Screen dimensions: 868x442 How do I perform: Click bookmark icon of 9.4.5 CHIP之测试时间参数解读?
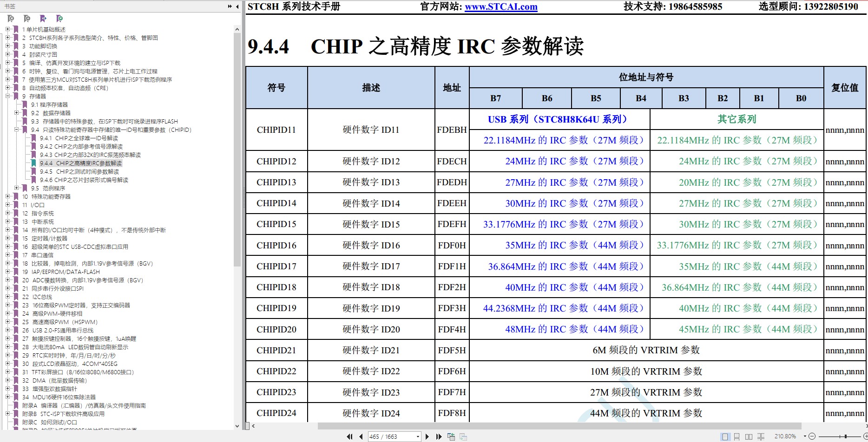tap(33, 171)
